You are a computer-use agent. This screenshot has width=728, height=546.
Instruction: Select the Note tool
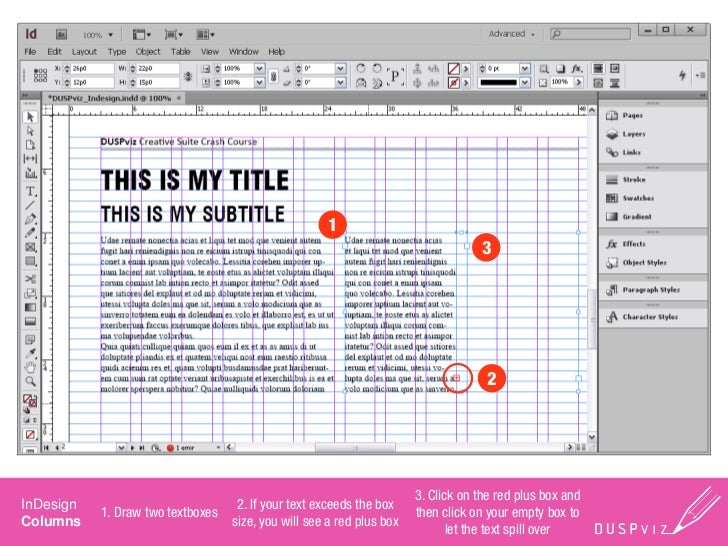click(30, 340)
